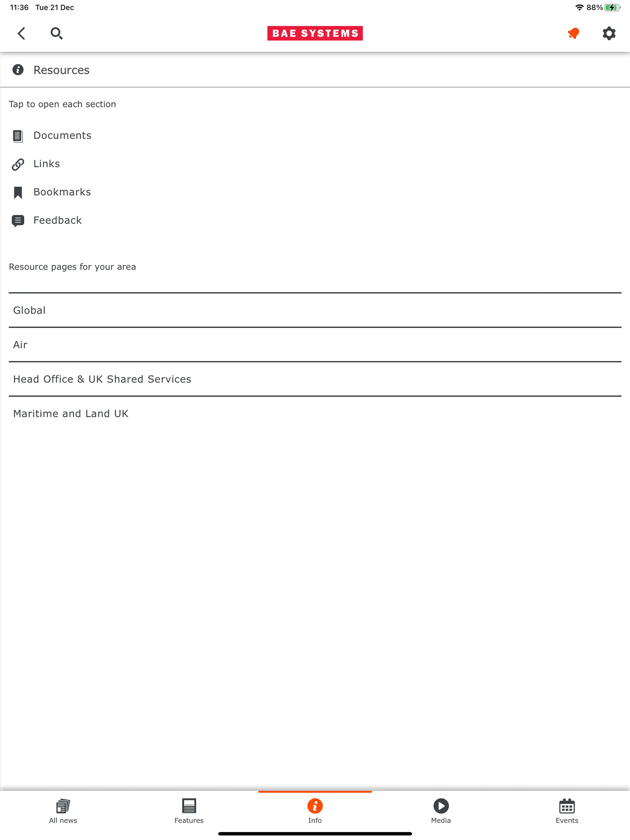Tap the Bookmarks section icon
The height and width of the screenshot is (840, 630).
coord(18,192)
